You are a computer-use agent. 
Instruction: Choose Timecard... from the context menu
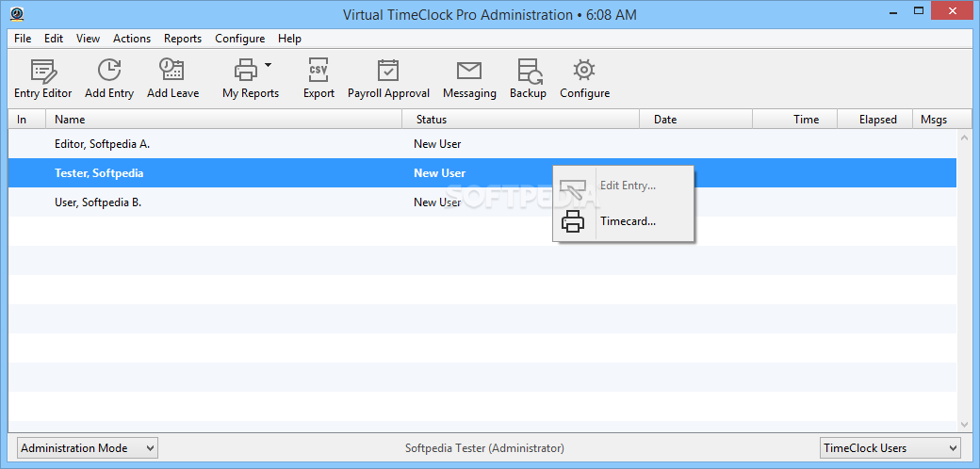(x=624, y=221)
